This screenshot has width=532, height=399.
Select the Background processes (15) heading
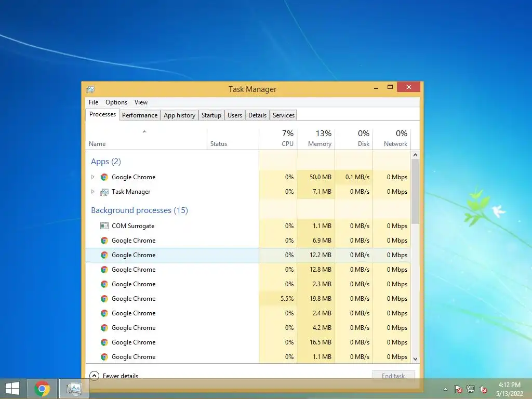[139, 210]
